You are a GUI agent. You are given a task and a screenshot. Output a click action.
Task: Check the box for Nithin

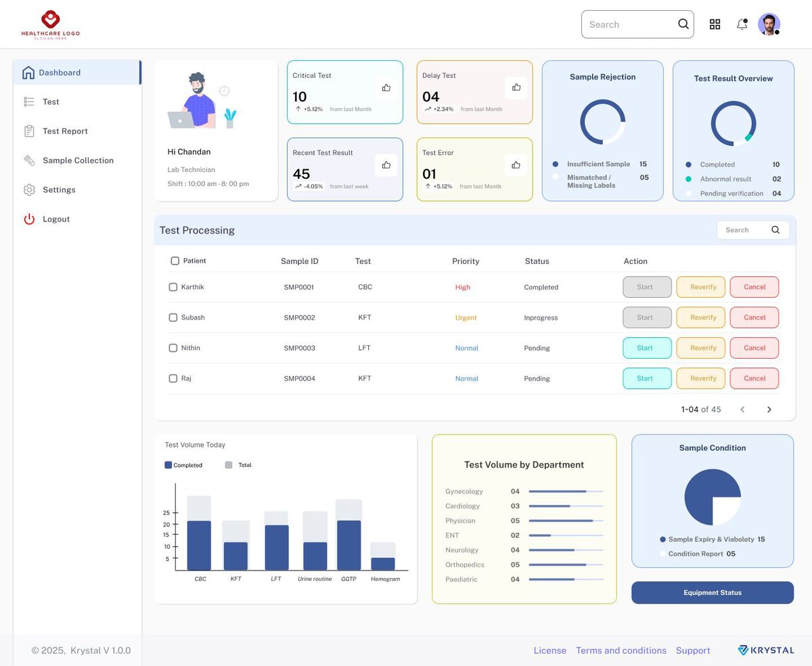[x=173, y=348]
